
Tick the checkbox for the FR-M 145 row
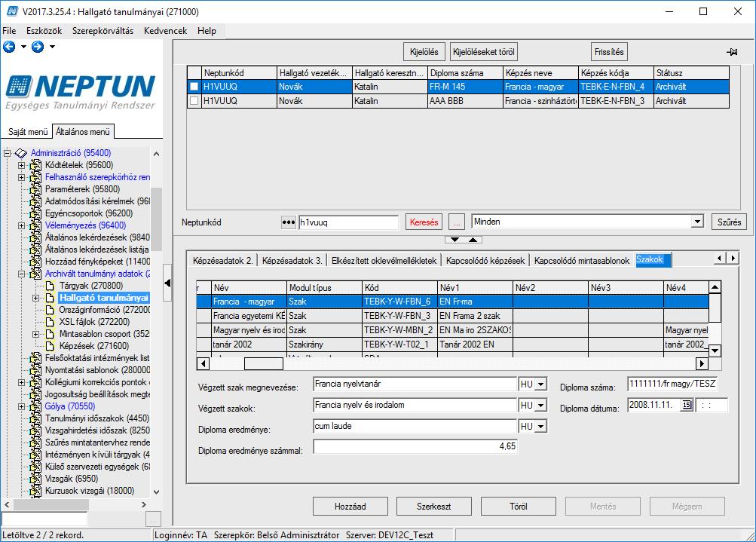coord(194,87)
